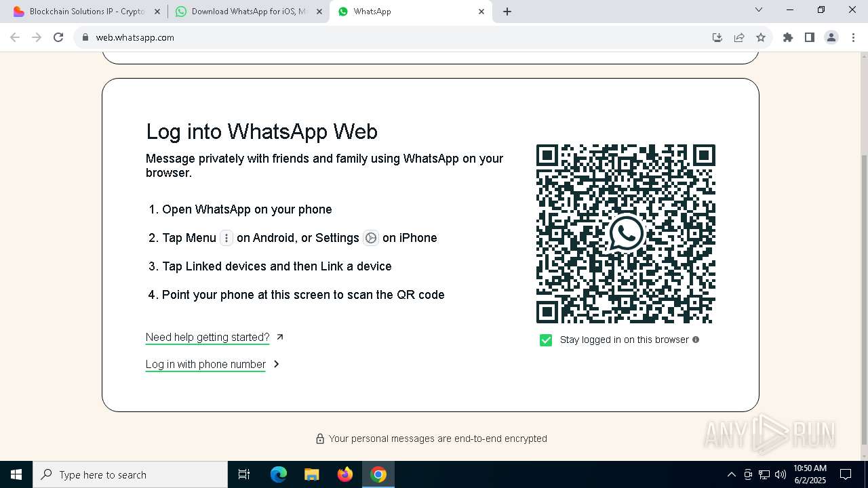Screen dimensions: 868x488
Task: Close the Download WhatsApp tab
Action: (x=319, y=12)
